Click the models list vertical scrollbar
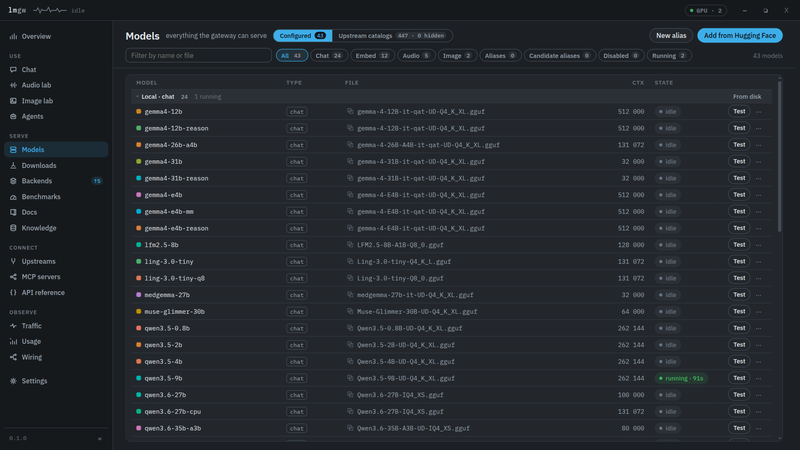 click(779, 155)
